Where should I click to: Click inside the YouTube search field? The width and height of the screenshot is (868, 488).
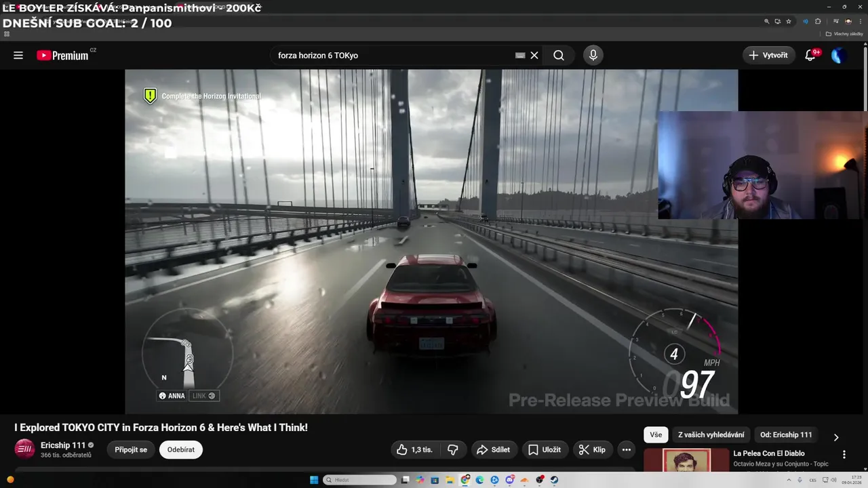click(393, 56)
